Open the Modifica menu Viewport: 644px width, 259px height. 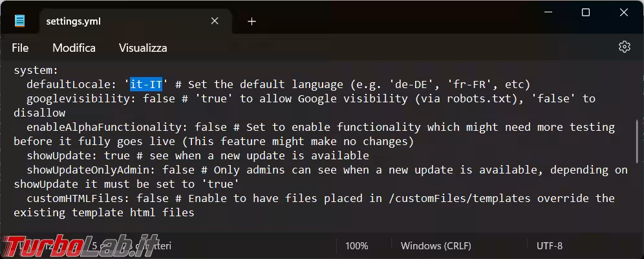[x=74, y=48]
